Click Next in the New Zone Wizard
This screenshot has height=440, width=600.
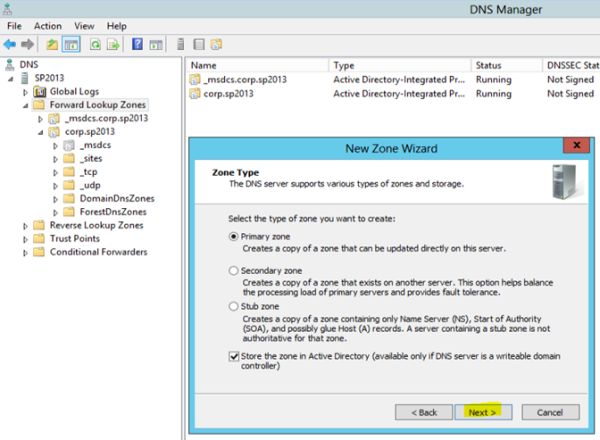coord(483,412)
